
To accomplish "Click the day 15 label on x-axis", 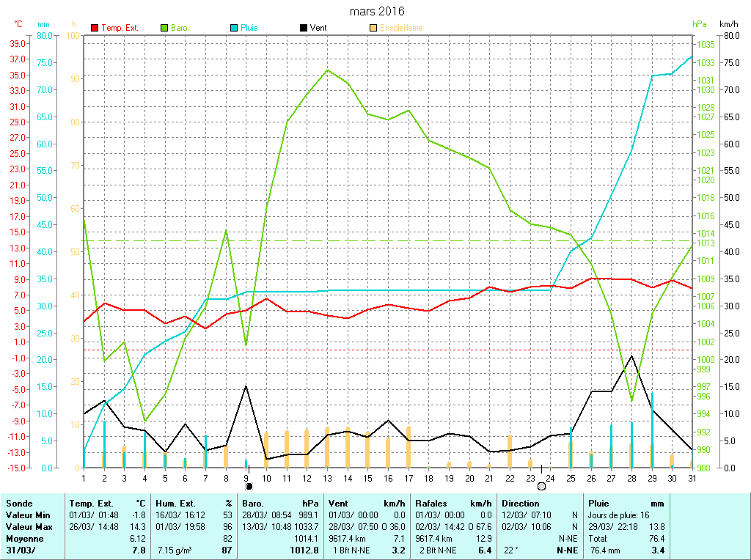I will [368, 478].
